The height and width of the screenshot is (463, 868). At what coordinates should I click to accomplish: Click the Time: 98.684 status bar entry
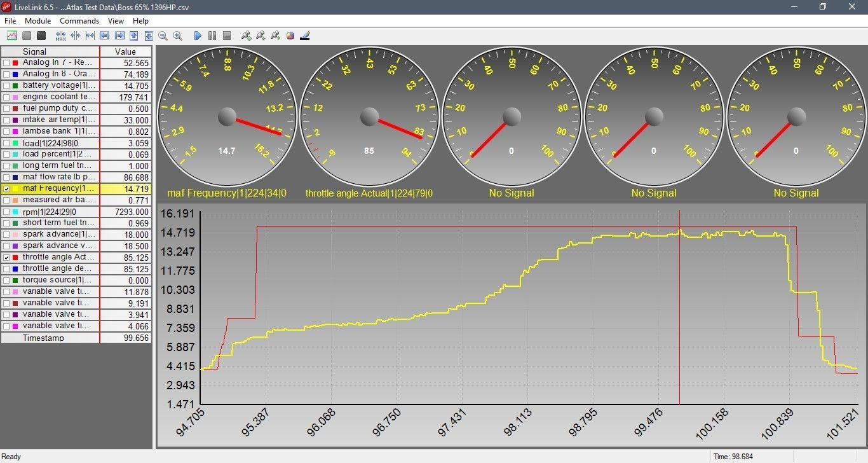tap(733, 457)
